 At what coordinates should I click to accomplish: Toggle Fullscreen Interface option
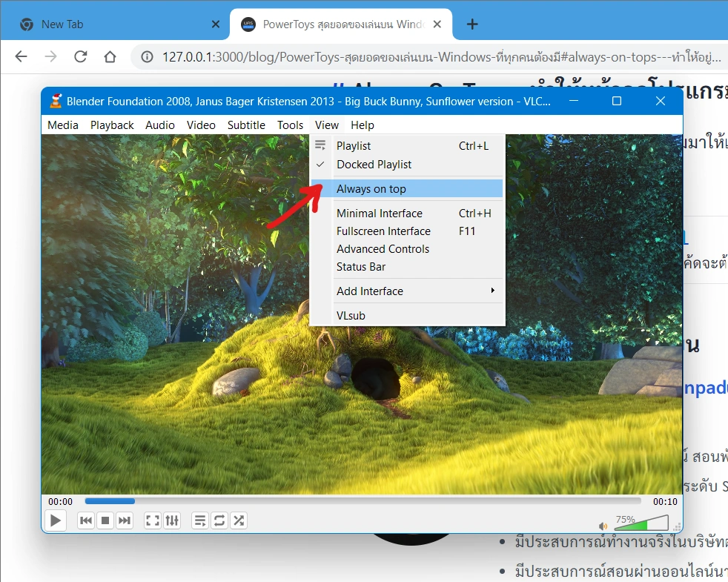(x=407, y=231)
